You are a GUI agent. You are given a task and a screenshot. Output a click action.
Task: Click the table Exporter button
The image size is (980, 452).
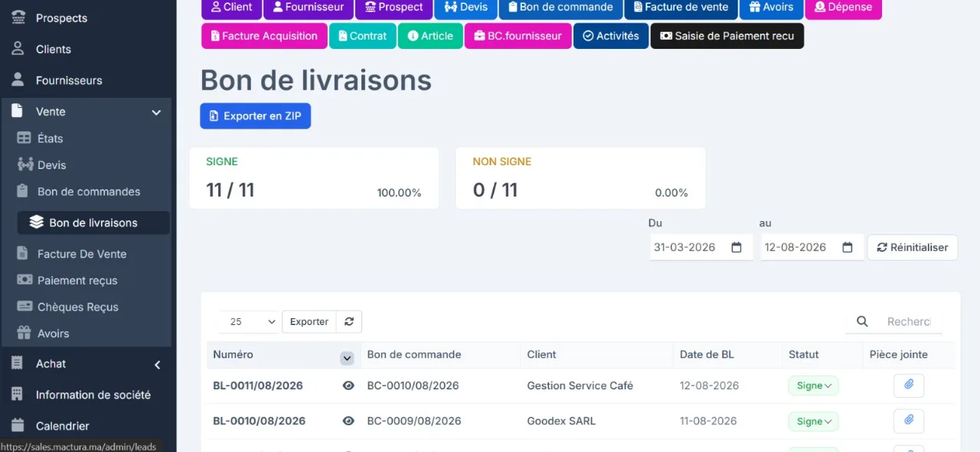309,322
